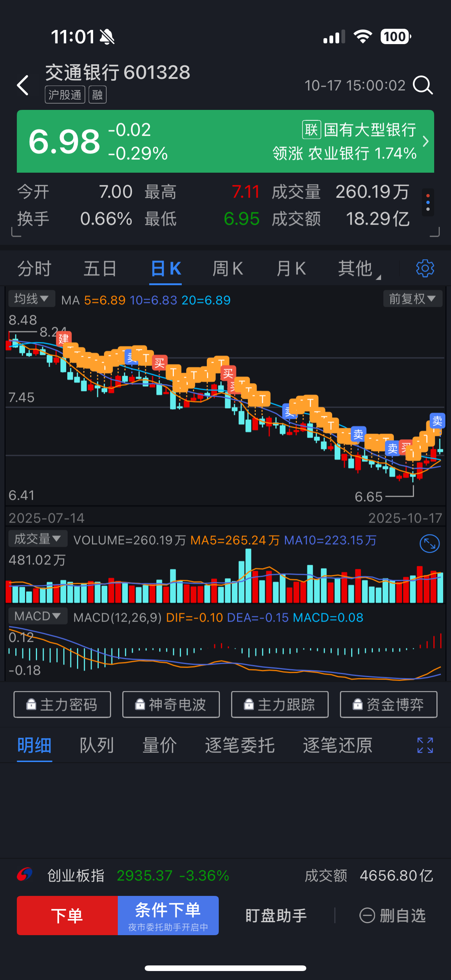Open the 均线 indicator dropdown
The width and height of the screenshot is (451, 980).
(x=31, y=299)
